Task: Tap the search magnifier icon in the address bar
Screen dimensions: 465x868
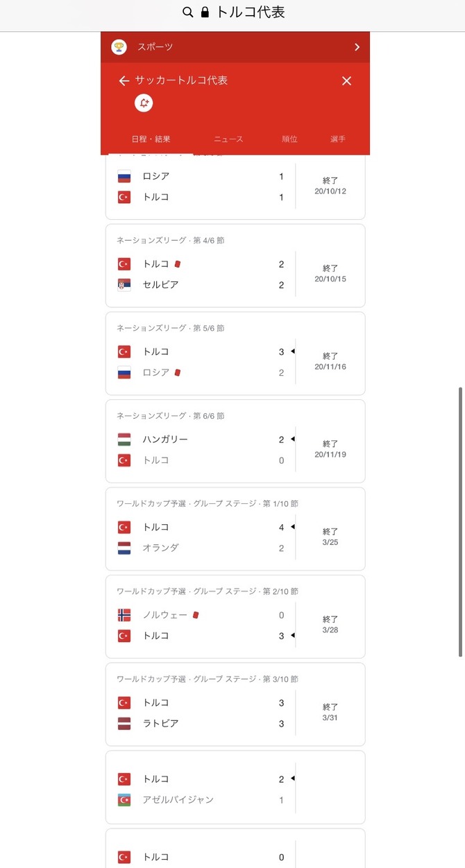Action: (187, 12)
